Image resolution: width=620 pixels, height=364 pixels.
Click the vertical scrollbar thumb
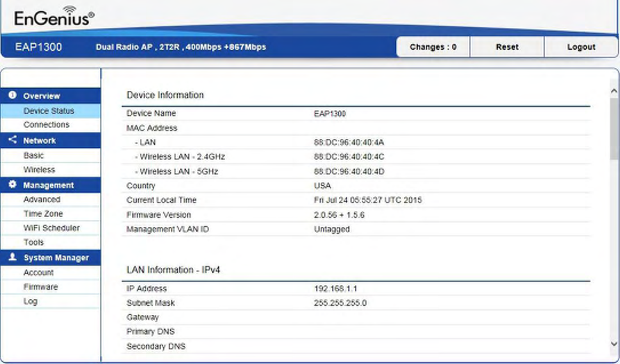pyautogui.click(x=614, y=129)
